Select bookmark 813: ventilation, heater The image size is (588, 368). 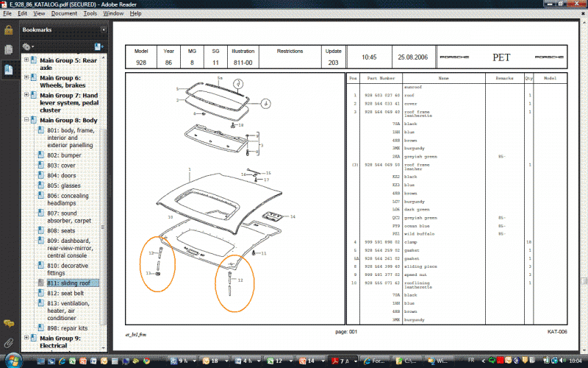(x=68, y=311)
